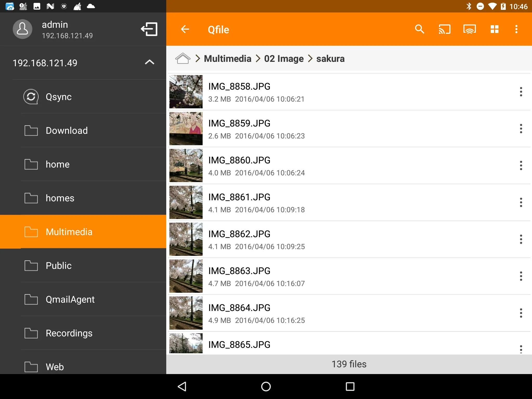The image size is (532, 399).
Task: Open the QmailAgent folder
Action: [70, 299]
